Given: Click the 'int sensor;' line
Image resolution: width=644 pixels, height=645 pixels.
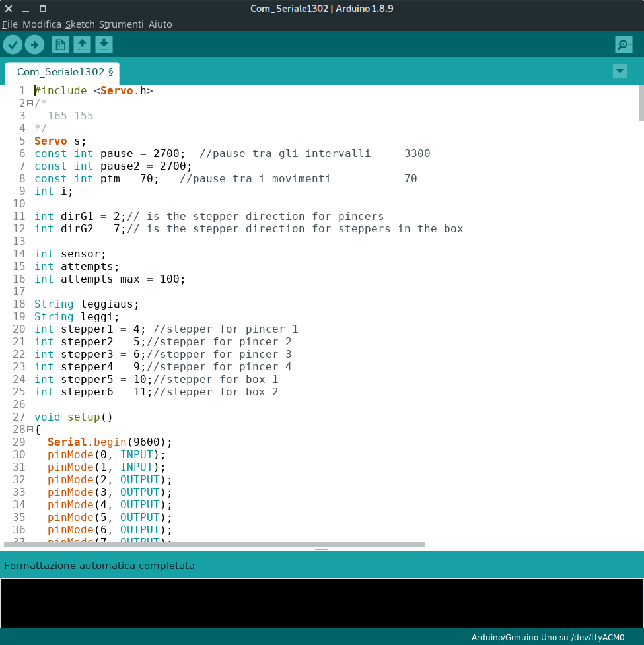Looking at the screenshot, I should pos(71,254).
